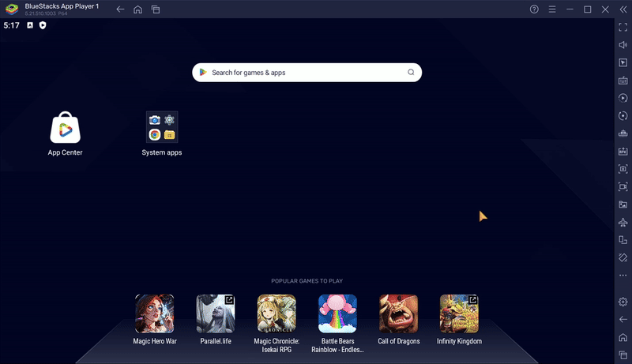
Task: Click the title bar back arrow
Action: (x=120, y=9)
